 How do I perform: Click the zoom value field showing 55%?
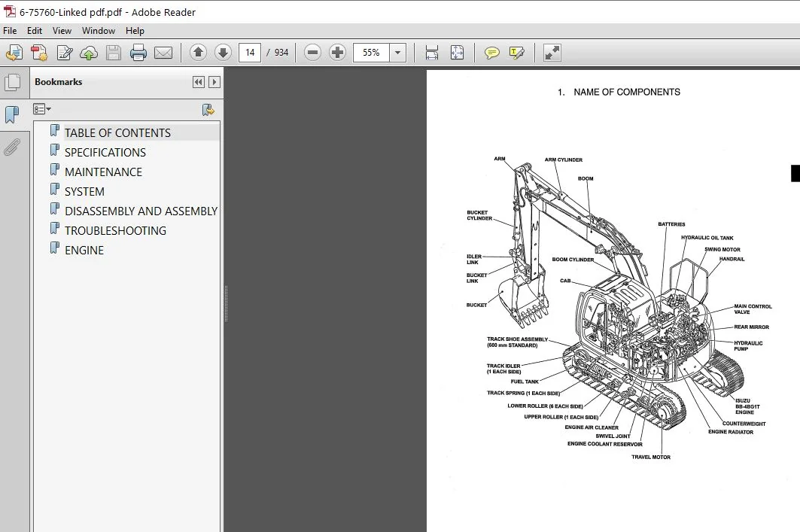(372, 52)
